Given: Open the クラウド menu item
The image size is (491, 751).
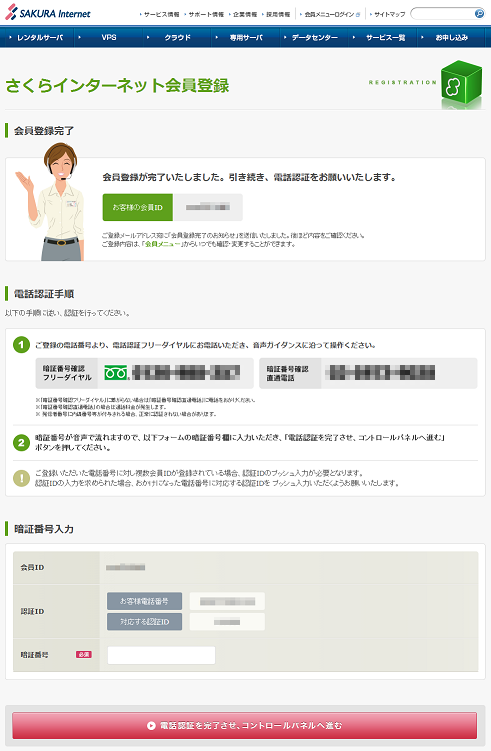Looking at the screenshot, I should (x=177, y=37).
